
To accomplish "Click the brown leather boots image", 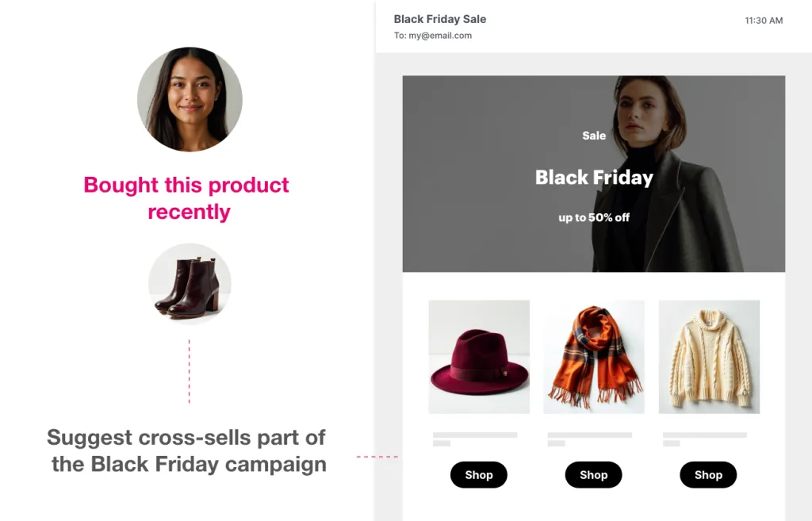I will 190,284.
